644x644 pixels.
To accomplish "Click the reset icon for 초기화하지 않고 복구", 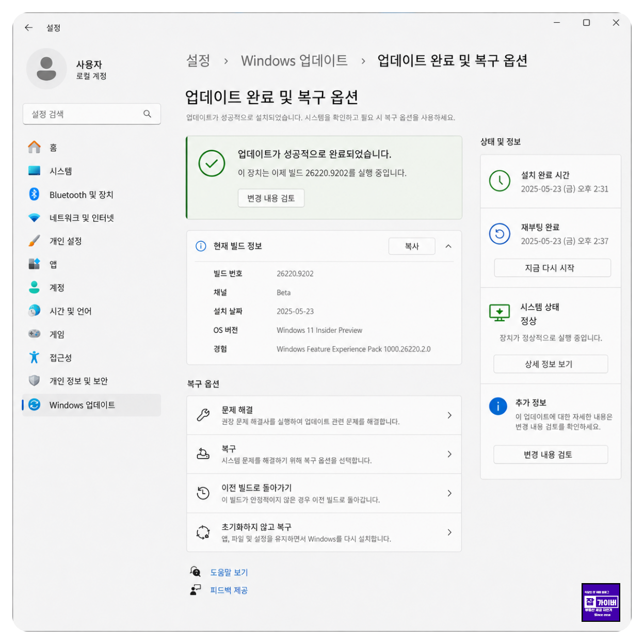I will point(203,532).
